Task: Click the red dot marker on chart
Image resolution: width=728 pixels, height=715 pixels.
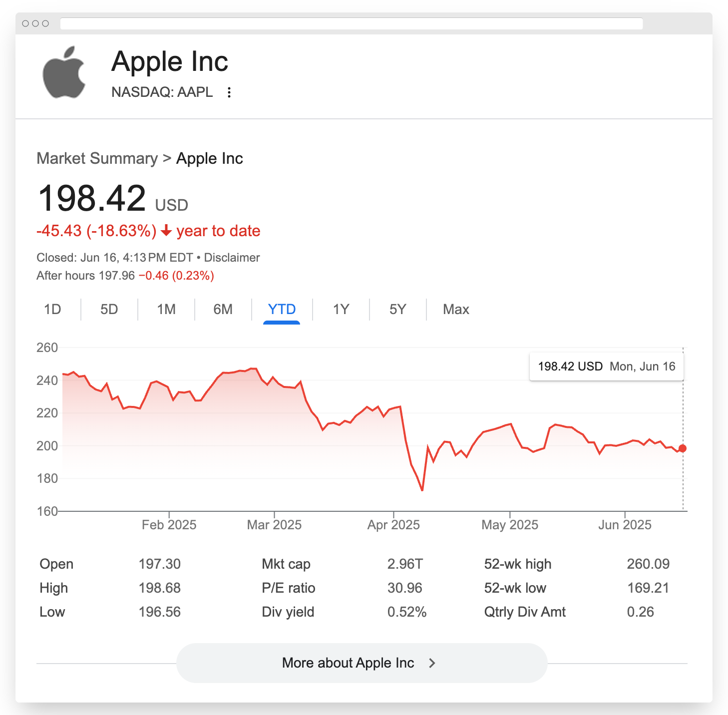Action: coord(683,448)
